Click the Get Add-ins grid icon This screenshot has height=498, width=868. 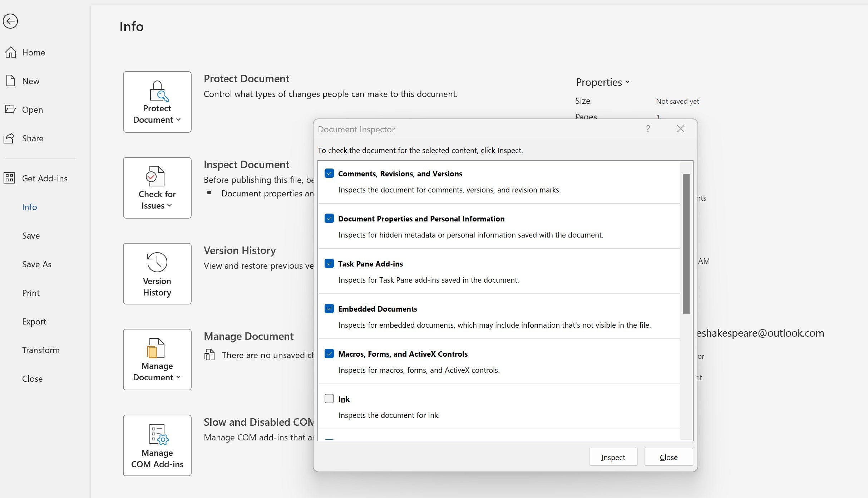9,178
